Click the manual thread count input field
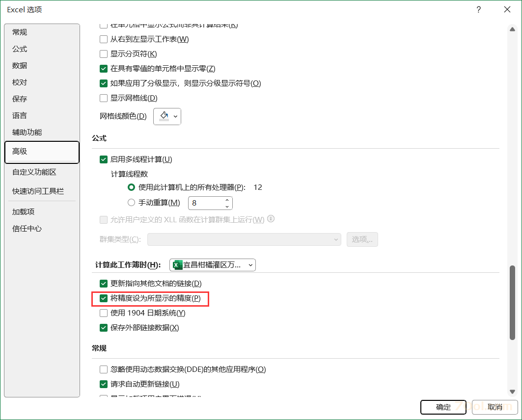The width and height of the screenshot is (522, 420). (206, 203)
